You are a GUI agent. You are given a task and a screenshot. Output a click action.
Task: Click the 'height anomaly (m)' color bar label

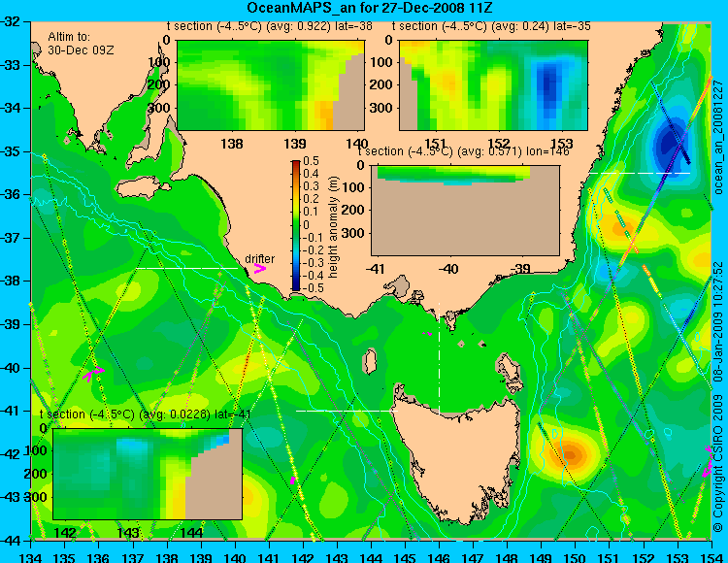point(333,227)
